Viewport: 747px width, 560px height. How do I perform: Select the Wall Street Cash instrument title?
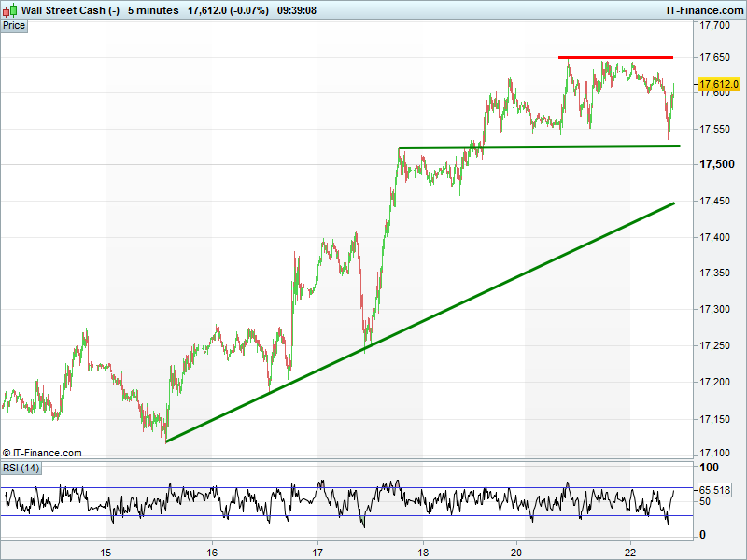tap(71, 10)
